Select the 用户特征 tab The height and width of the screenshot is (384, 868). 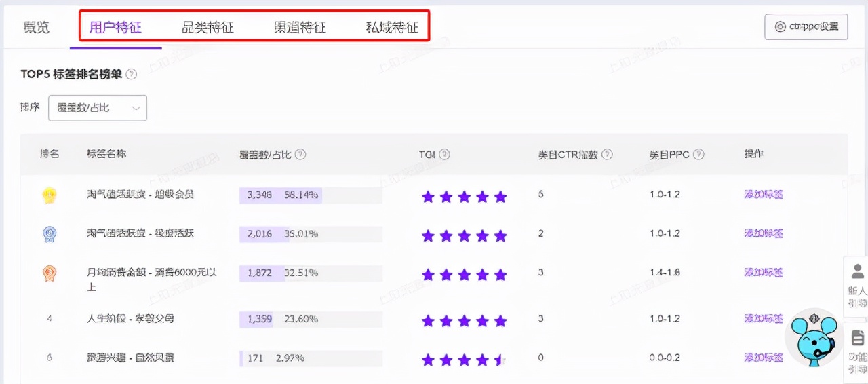click(116, 28)
